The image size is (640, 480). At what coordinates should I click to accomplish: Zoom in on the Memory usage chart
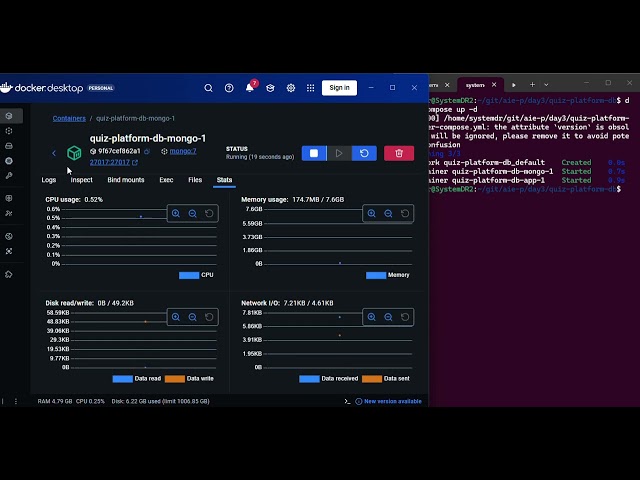click(371, 213)
